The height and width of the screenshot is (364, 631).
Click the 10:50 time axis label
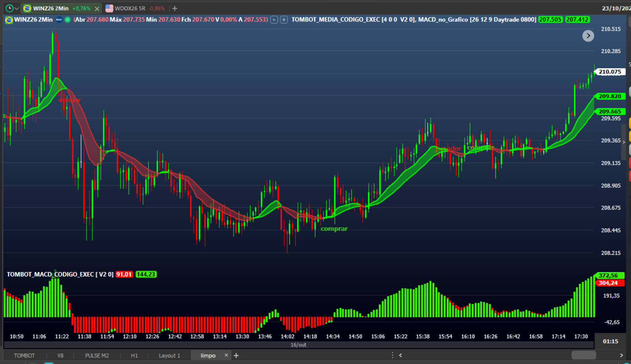click(x=17, y=337)
